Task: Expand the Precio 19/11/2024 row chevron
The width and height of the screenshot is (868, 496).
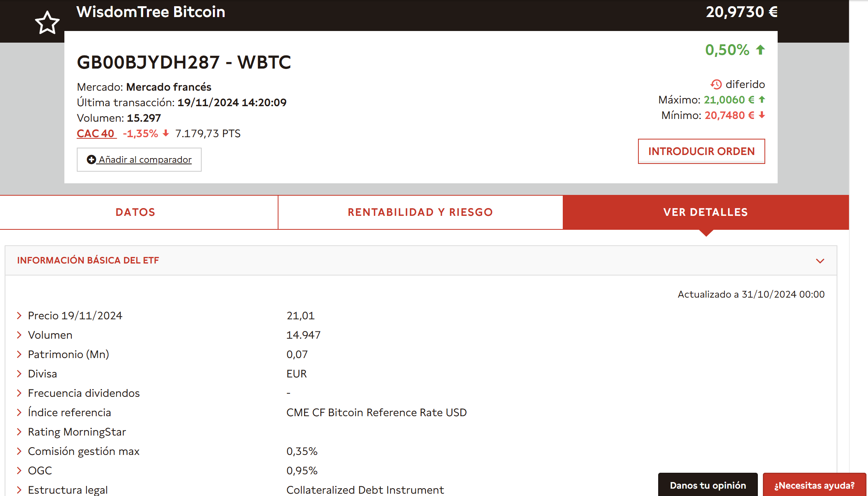Action: click(19, 315)
